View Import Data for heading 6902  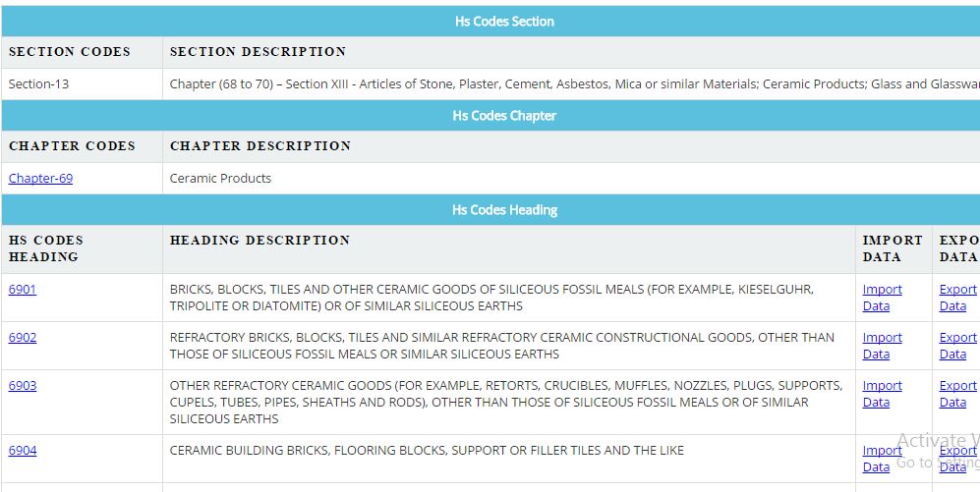pyautogui.click(x=882, y=346)
